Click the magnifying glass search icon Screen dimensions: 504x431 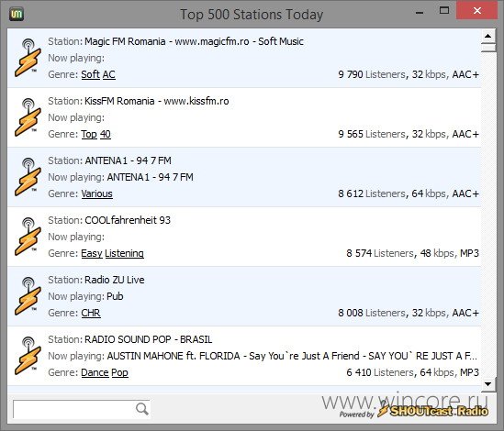141,409
